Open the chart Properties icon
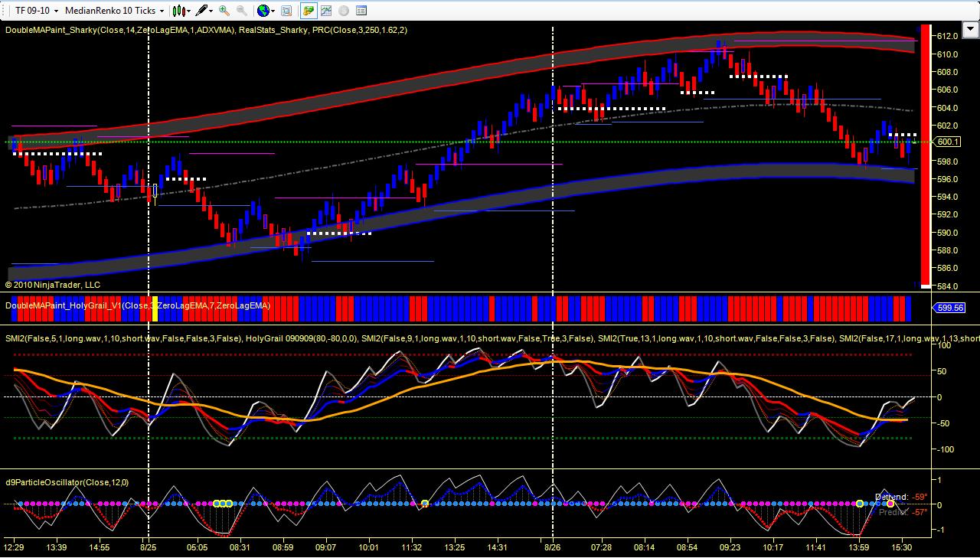This screenshot has width=980, height=558. 361,11
